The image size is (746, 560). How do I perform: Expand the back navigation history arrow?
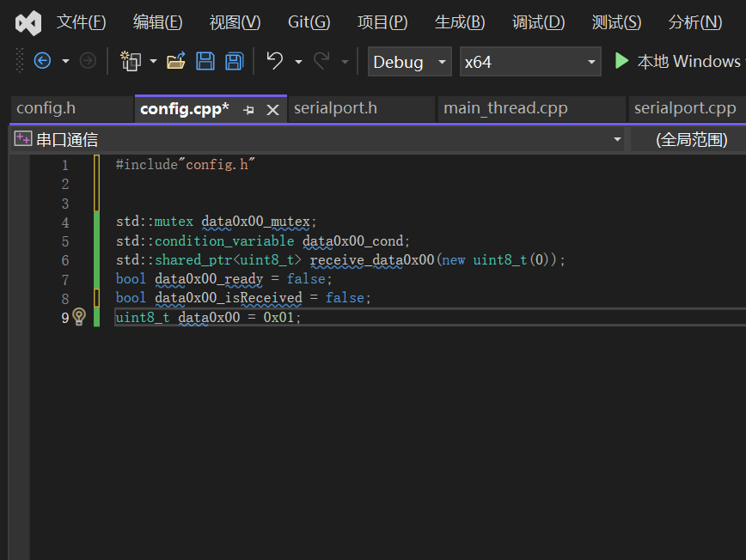pyautogui.click(x=65, y=61)
